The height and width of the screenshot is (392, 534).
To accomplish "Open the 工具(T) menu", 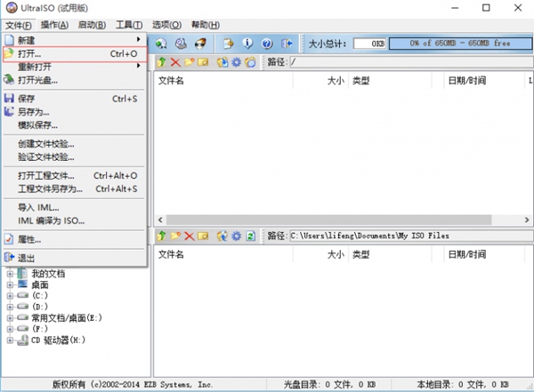I will pos(129,25).
